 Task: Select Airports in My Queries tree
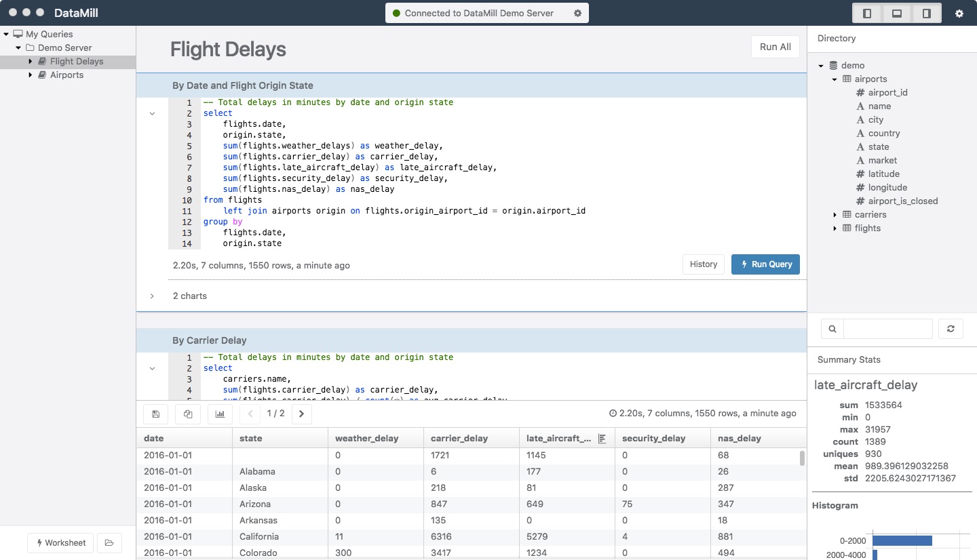tap(66, 75)
